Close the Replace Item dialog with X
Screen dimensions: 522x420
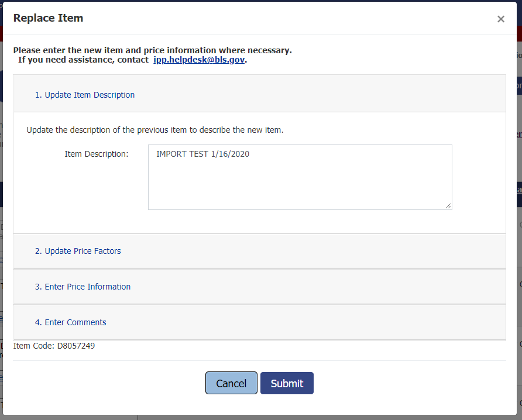500,19
